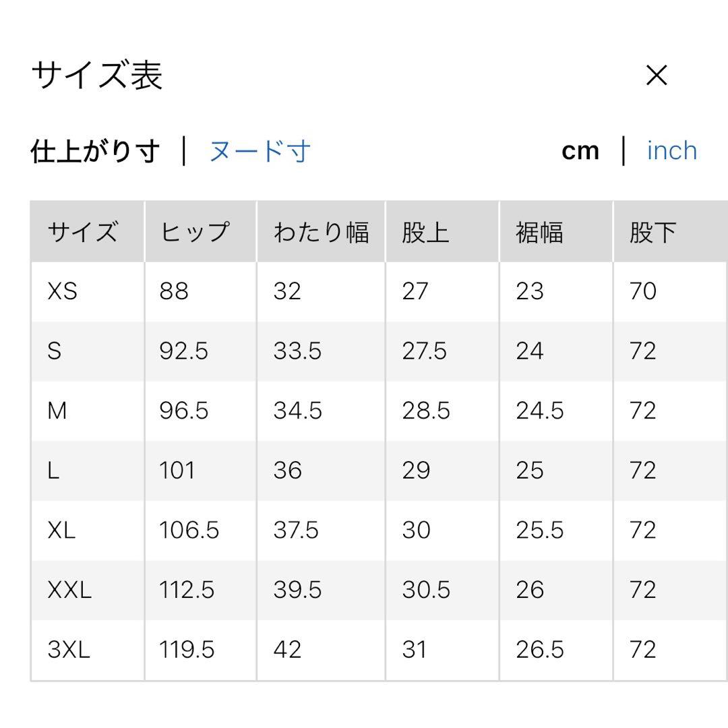Click the サイズ表 dialog title
This screenshot has height=728, width=728.
(97, 75)
